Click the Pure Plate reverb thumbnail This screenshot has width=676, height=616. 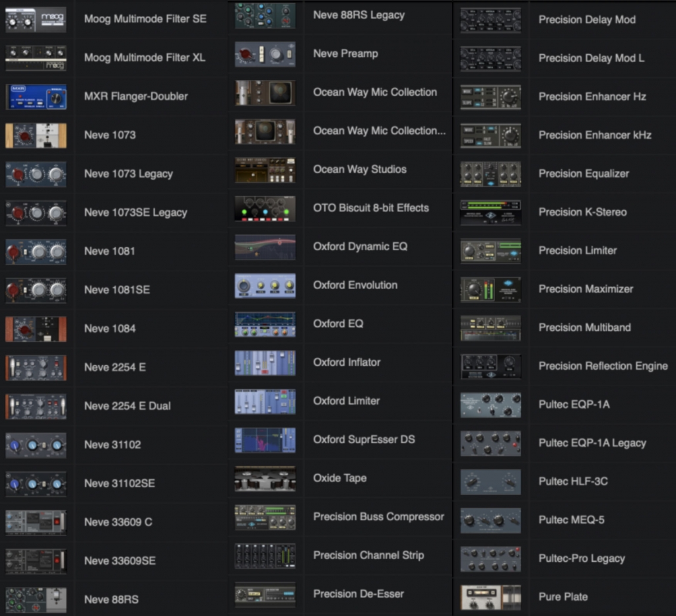click(x=491, y=597)
